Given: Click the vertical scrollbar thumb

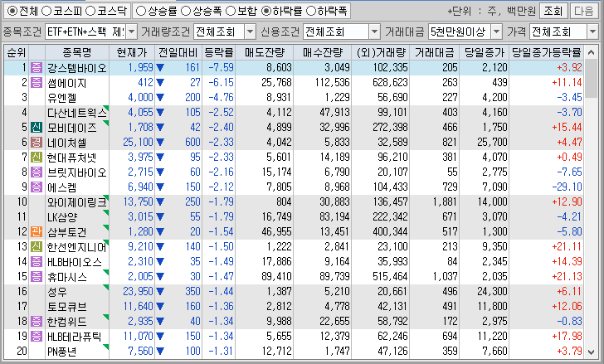Looking at the screenshot, I should click(591, 79).
